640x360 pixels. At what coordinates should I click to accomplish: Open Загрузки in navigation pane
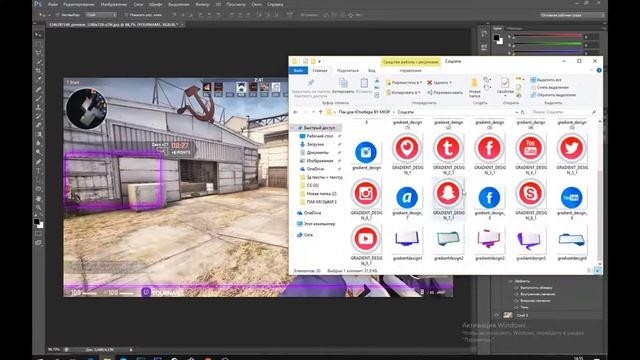315,144
